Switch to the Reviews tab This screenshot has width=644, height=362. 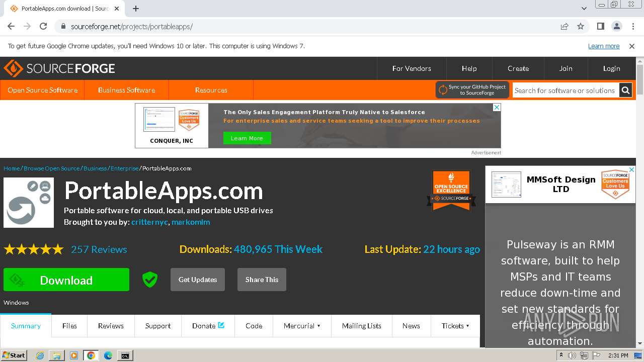pos(111,326)
